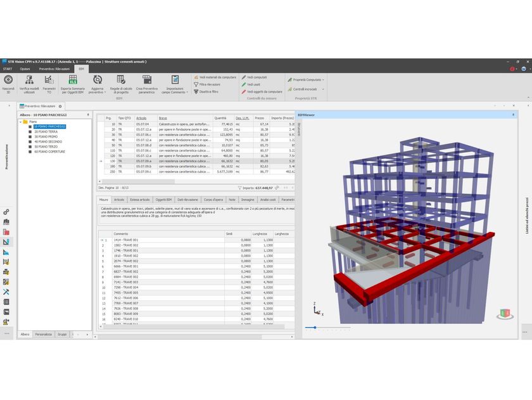This screenshot has height=400, width=532.
Task: Open Impostazioni campo Commento dropdown
Action: 175,84
